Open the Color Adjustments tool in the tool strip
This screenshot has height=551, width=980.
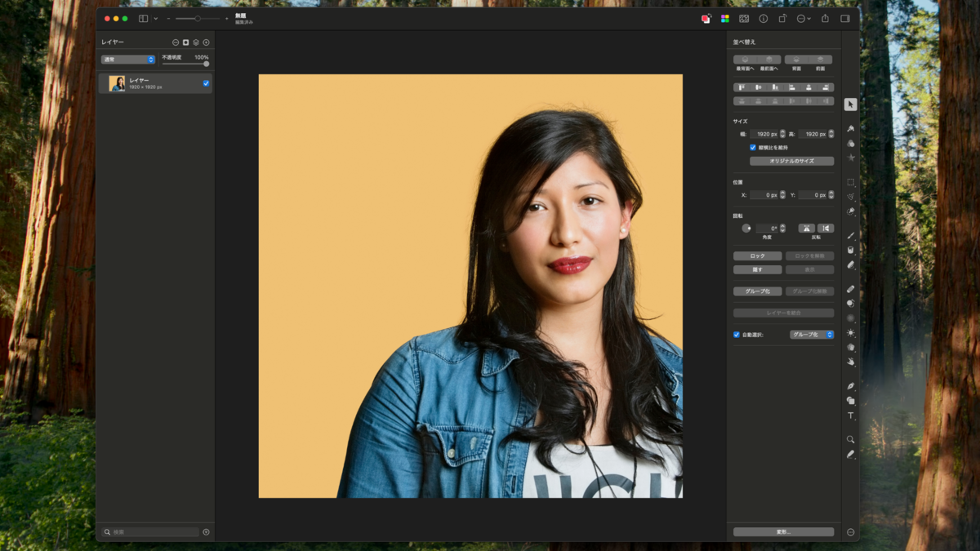point(850,143)
